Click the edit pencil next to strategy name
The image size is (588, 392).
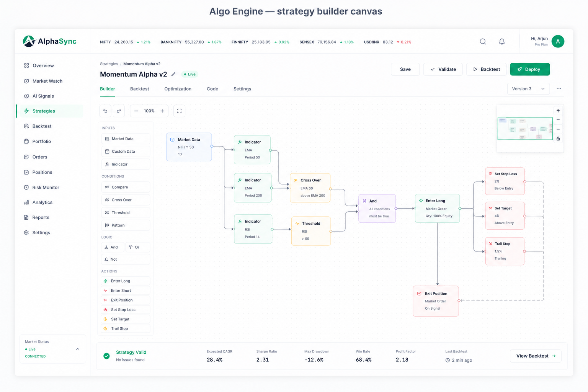(x=173, y=74)
